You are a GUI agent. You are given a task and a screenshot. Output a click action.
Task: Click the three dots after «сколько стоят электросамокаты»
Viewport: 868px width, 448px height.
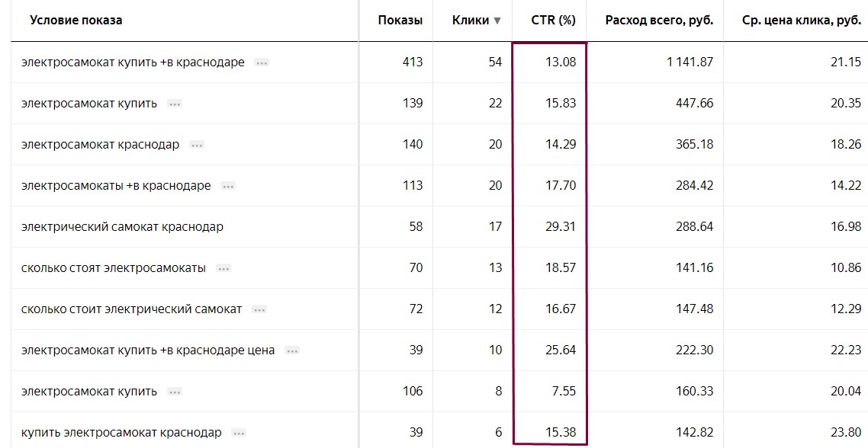pyautogui.click(x=223, y=268)
